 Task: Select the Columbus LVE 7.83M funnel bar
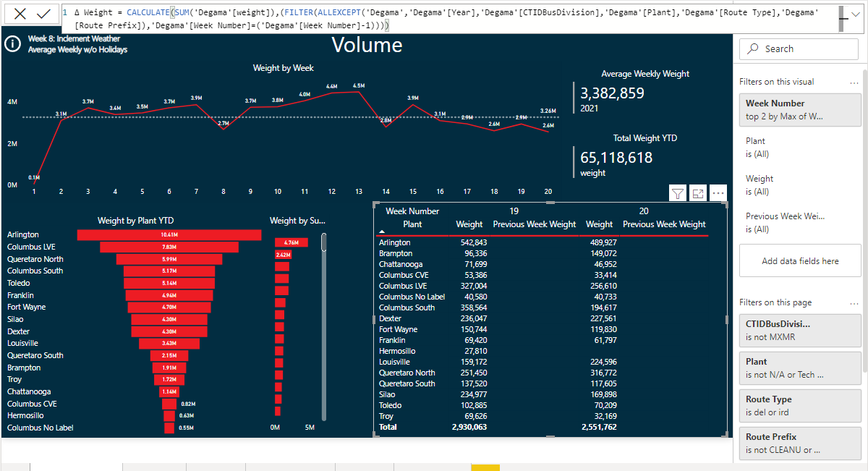(169, 247)
